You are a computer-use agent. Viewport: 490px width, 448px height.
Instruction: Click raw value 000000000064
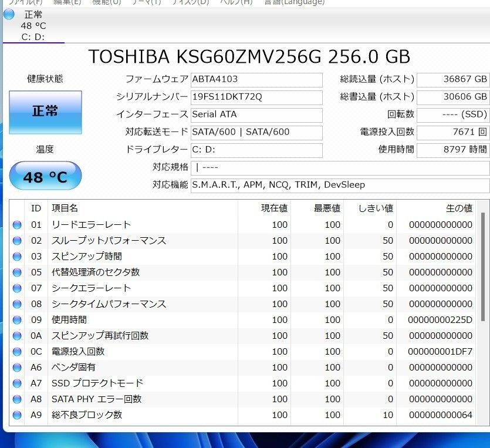click(x=441, y=415)
